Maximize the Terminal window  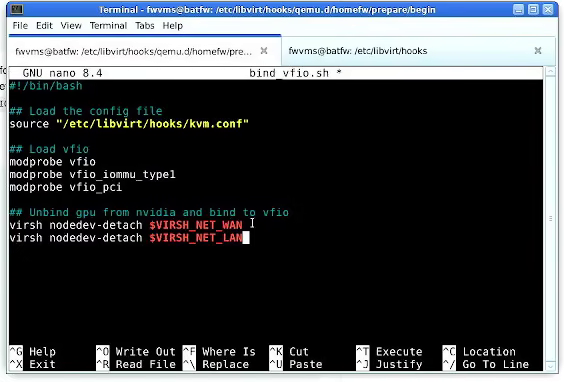pyautogui.click(x=533, y=9)
